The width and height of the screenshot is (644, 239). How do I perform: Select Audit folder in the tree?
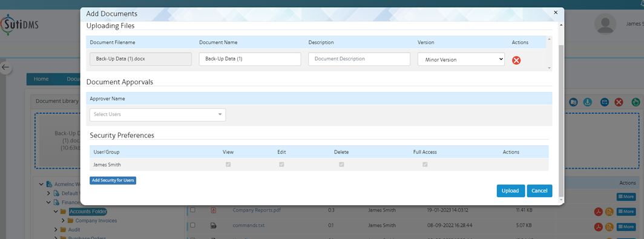(74, 229)
